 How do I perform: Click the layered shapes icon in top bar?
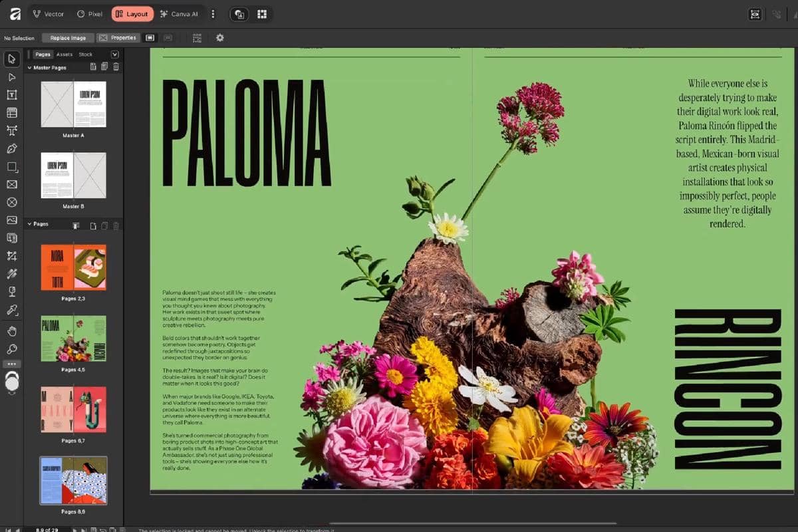tap(240, 14)
